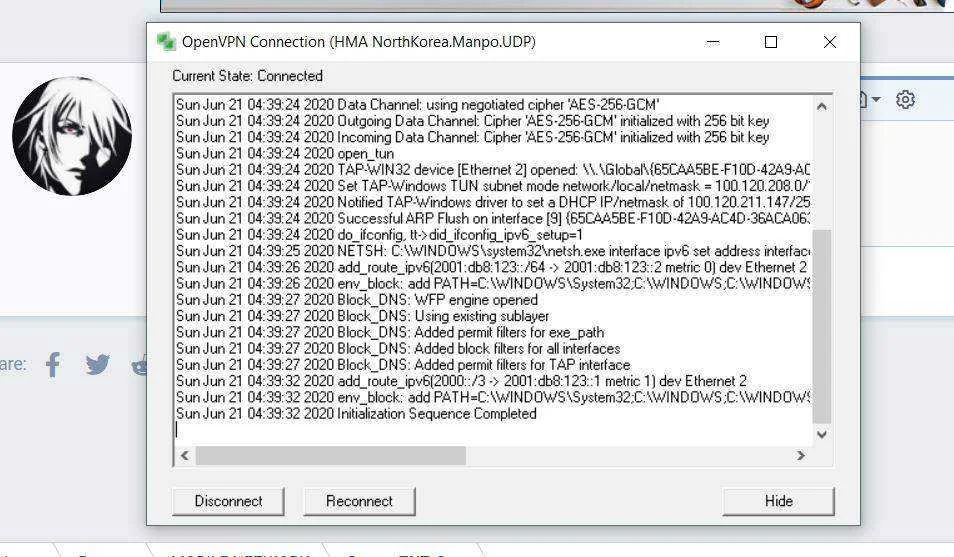Click the vertical scrollbar thumb in the log

(822, 326)
